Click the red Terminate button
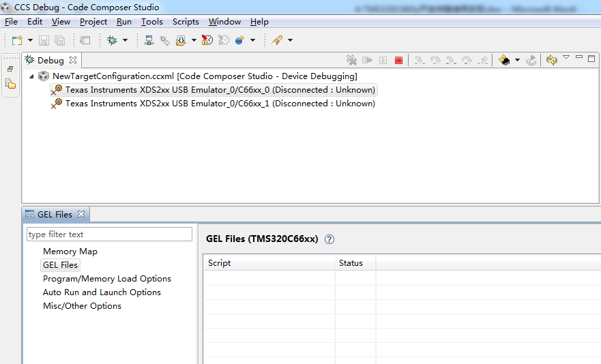601x364 pixels. pyautogui.click(x=398, y=60)
